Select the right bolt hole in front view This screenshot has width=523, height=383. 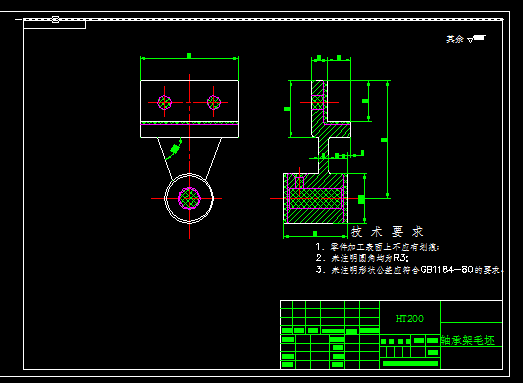pyautogui.click(x=214, y=102)
